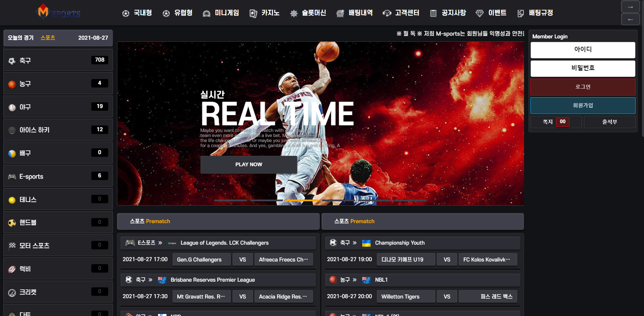644x316 pixels.
Task: Click the 비밀번호 password field
Action: [x=583, y=68]
